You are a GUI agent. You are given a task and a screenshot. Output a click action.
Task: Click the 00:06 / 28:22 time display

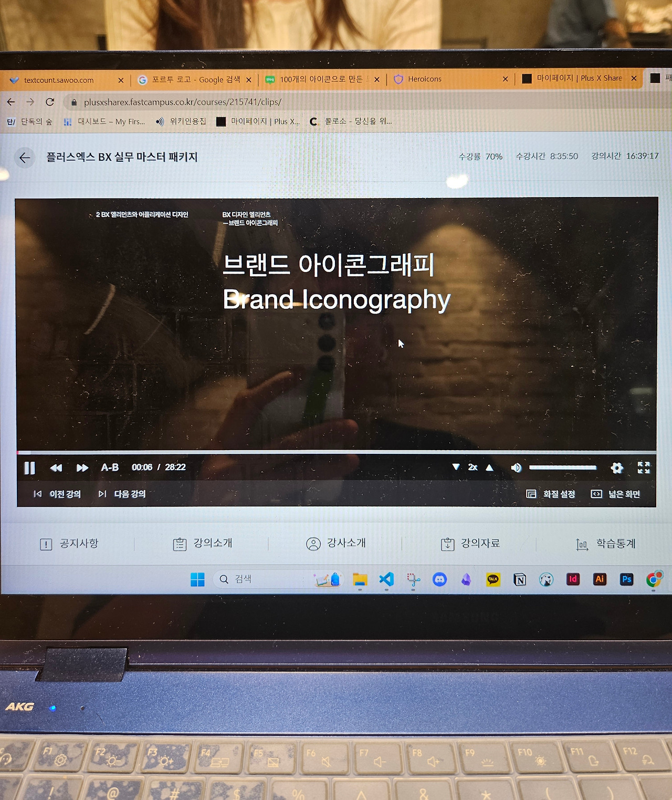point(159,467)
